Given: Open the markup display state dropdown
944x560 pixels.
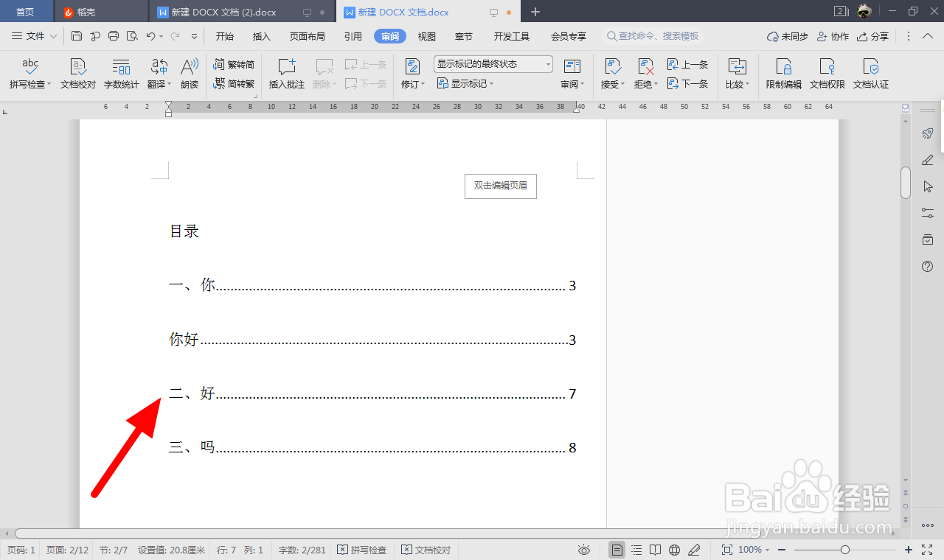Looking at the screenshot, I should tap(493, 64).
